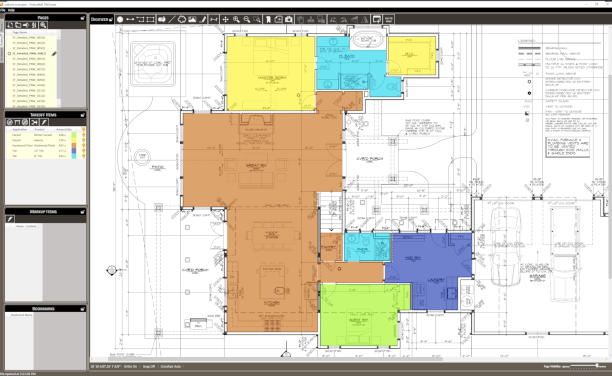Toggle the lightbulb in the Takeoff Items header
The height and width of the screenshot is (376, 612).
pos(83,129)
